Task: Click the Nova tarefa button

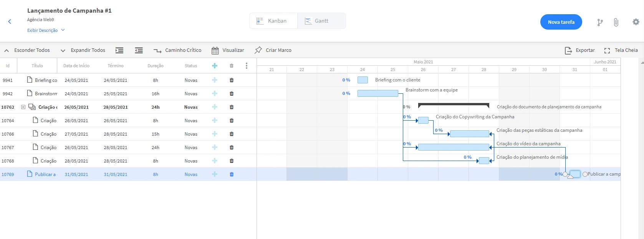Action: (561, 22)
